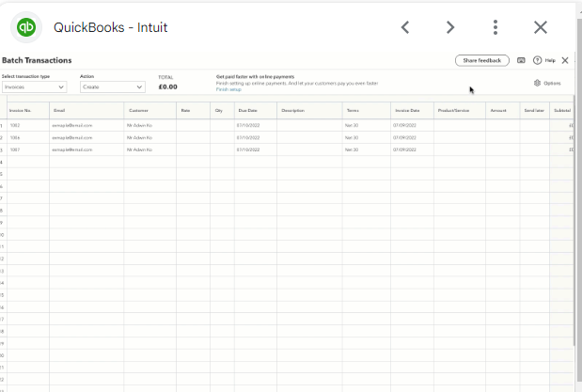Image resolution: width=582 pixels, height=392 pixels.
Task: Close the Batch Transactions panel
Action: [565, 60]
